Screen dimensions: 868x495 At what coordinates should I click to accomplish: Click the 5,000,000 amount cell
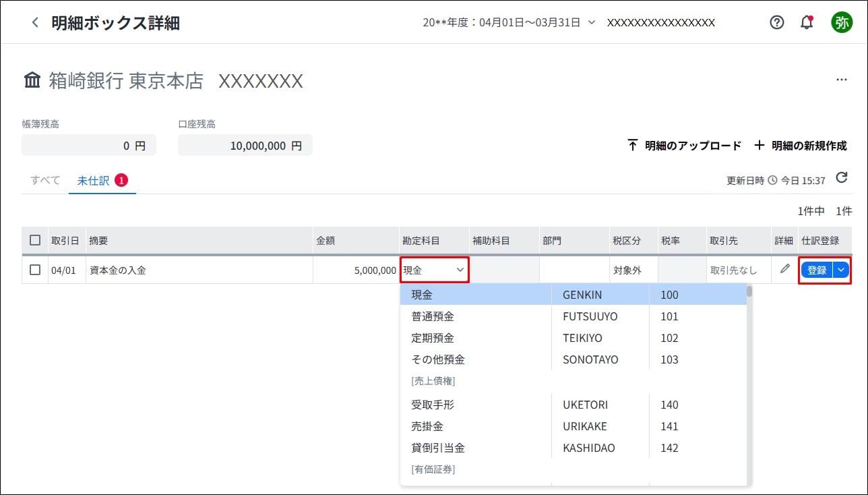(x=356, y=270)
